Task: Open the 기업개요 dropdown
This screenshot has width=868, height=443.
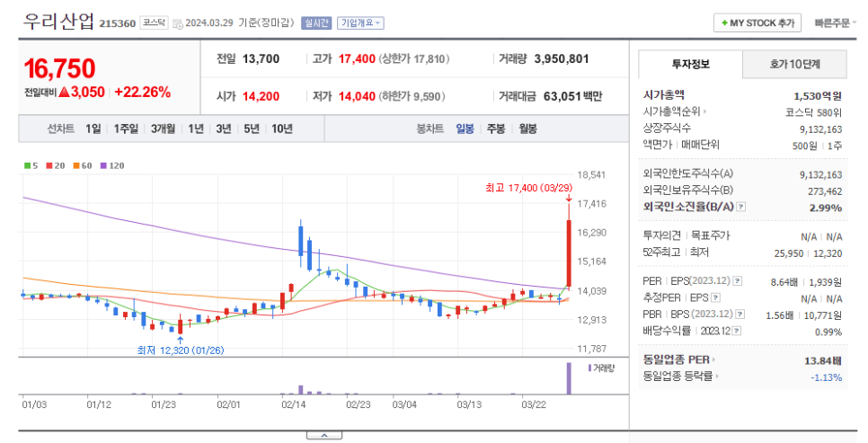Action: click(x=360, y=23)
